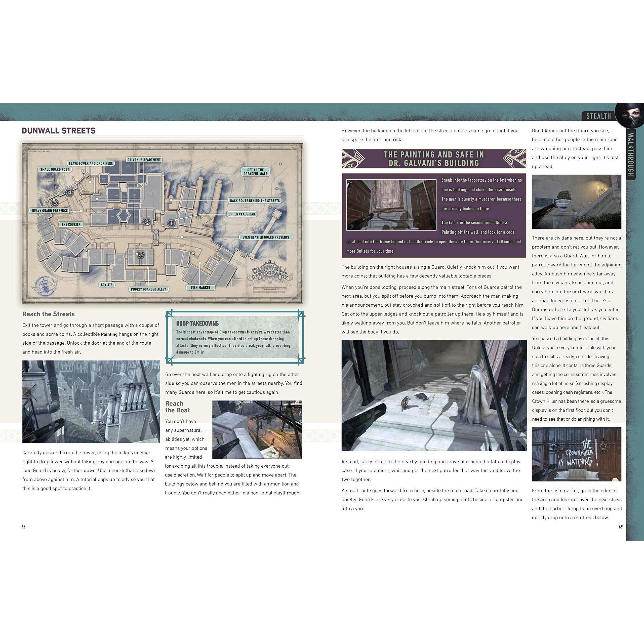Image resolution: width=644 pixels, height=644 pixels.
Task: Click page number 69
Action: click(621, 527)
